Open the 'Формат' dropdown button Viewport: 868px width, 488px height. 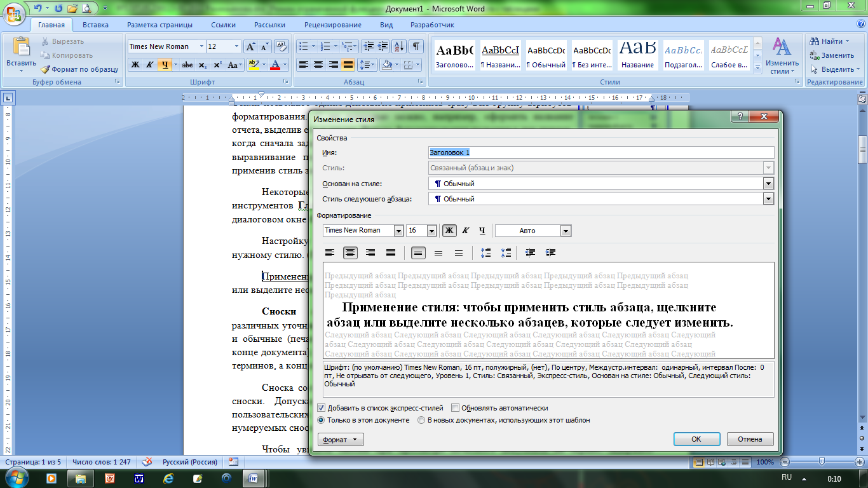(341, 440)
